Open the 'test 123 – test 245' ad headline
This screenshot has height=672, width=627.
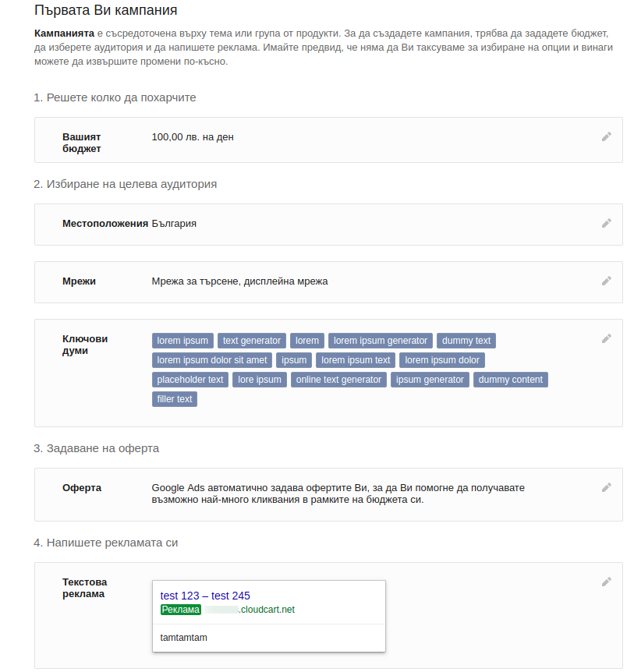[205, 596]
